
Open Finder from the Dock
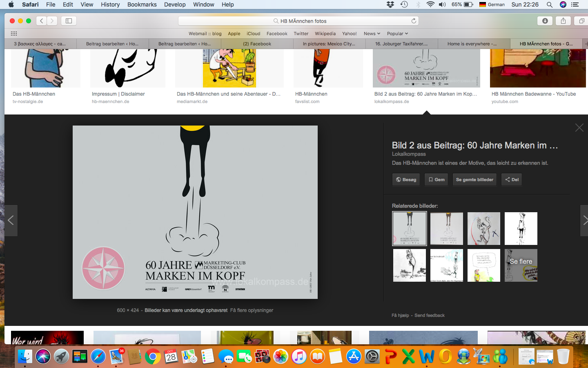coord(25,357)
